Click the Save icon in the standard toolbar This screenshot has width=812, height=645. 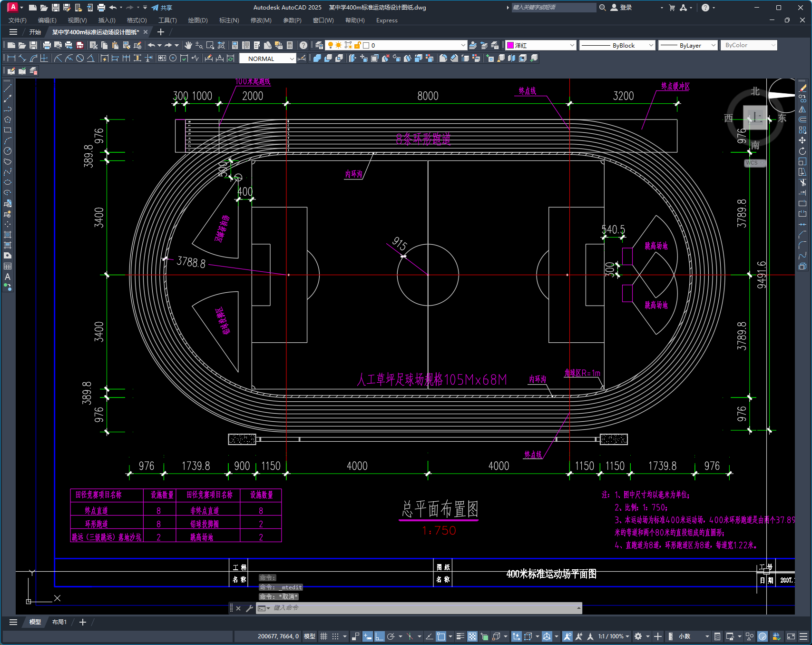[x=33, y=45]
